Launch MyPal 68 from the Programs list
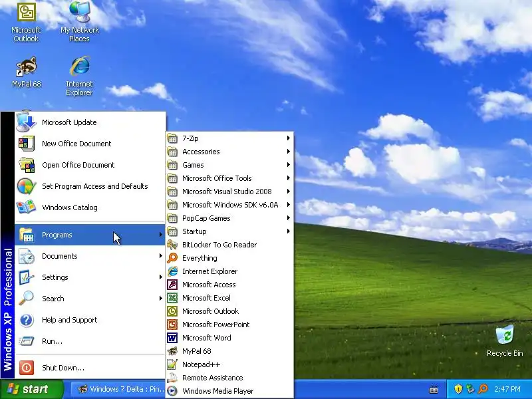532x399 pixels. coord(229,351)
